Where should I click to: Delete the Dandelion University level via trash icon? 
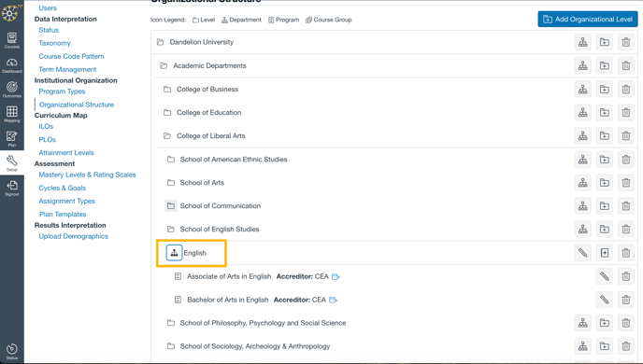(626, 42)
